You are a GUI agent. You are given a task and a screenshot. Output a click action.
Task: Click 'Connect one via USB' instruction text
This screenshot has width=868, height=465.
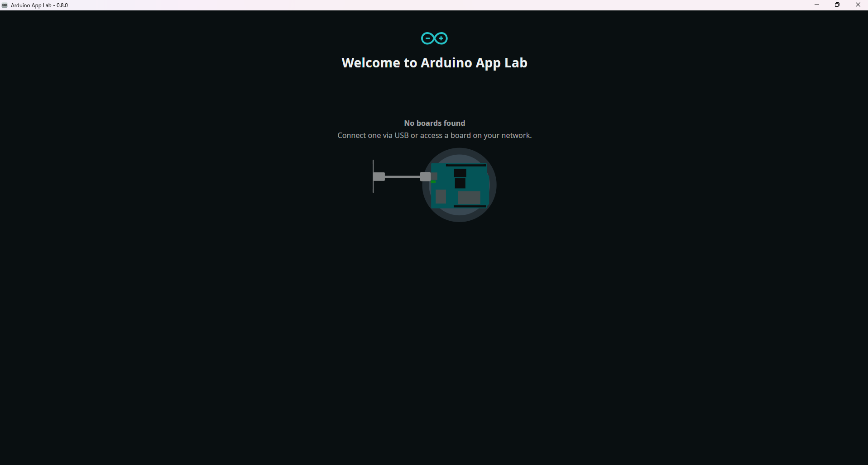[434, 135]
